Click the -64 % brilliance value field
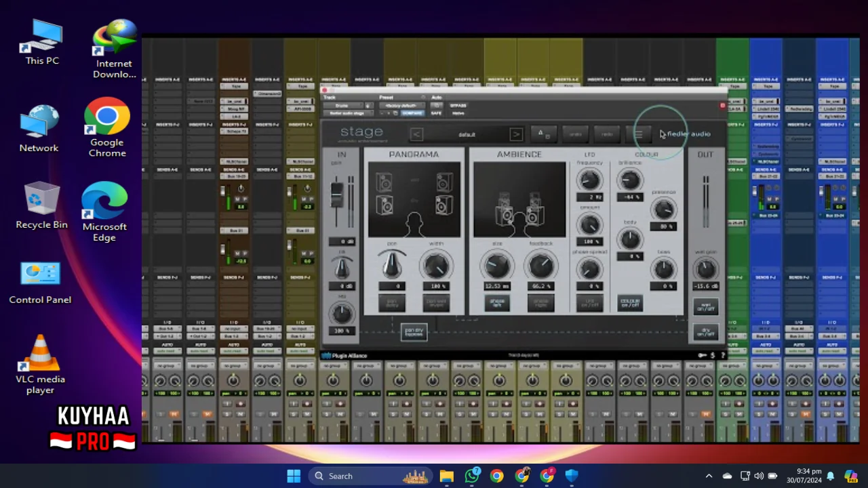This screenshot has width=868, height=488. [630, 197]
